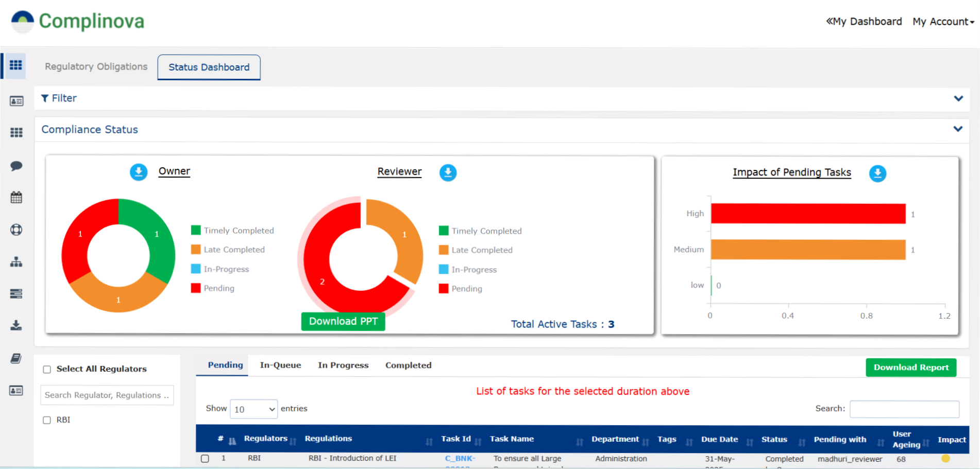Download Impact of Pending Tasks chart icon
This screenshot has width=980, height=469.
pyautogui.click(x=877, y=173)
